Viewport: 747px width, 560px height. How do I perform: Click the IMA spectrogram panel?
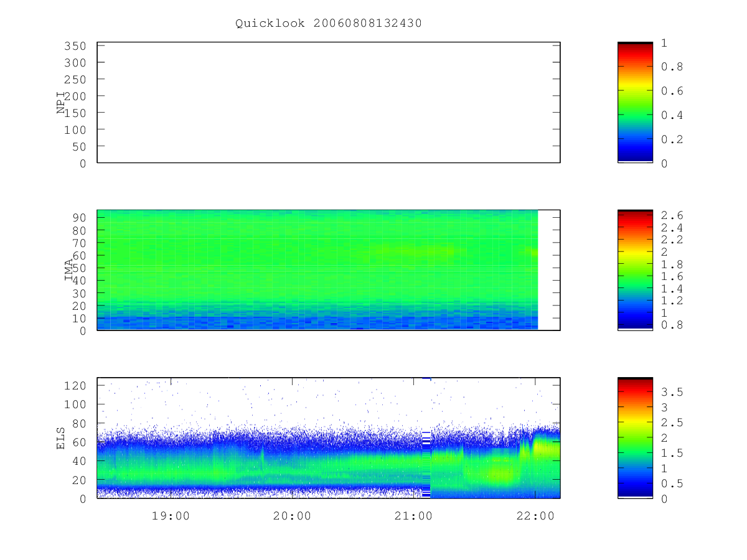[x=329, y=270]
